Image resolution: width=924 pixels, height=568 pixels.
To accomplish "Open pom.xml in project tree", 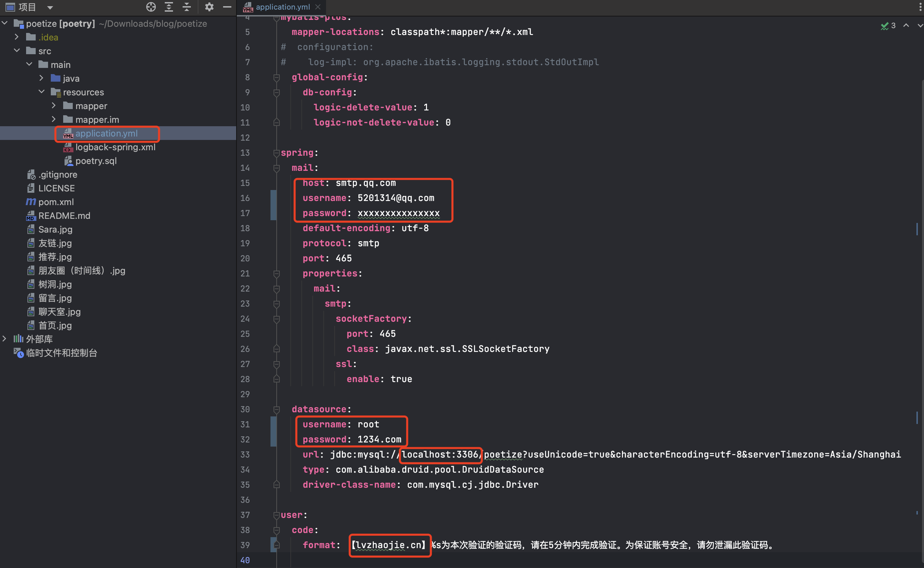I will (x=56, y=202).
